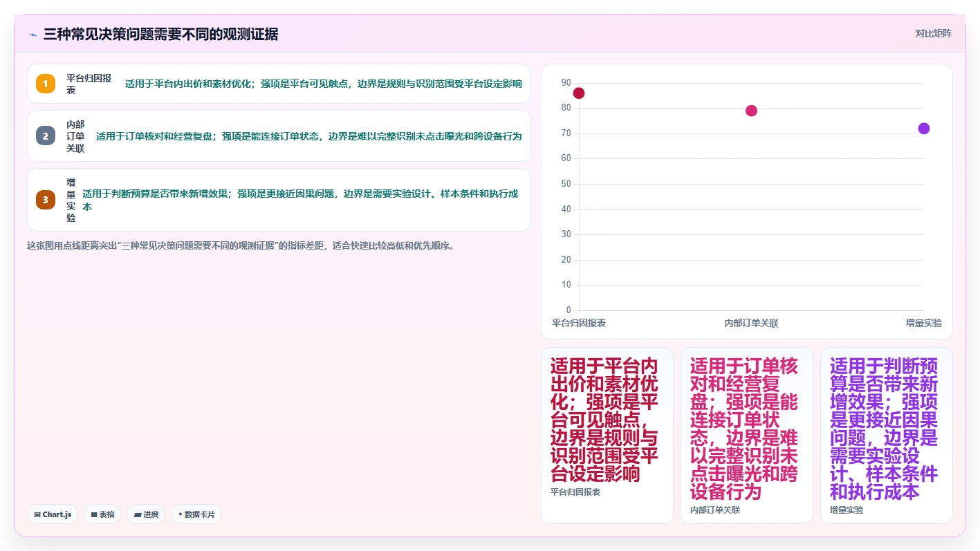The height and width of the screenshot is (551, 980).
Task: Select the 表格 chip
Action: (x=102, y=514)
